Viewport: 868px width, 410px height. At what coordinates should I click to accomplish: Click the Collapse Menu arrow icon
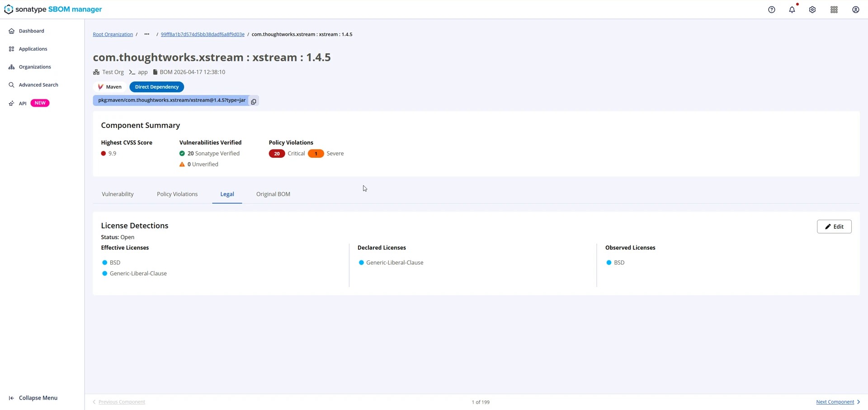pos(12,398)
